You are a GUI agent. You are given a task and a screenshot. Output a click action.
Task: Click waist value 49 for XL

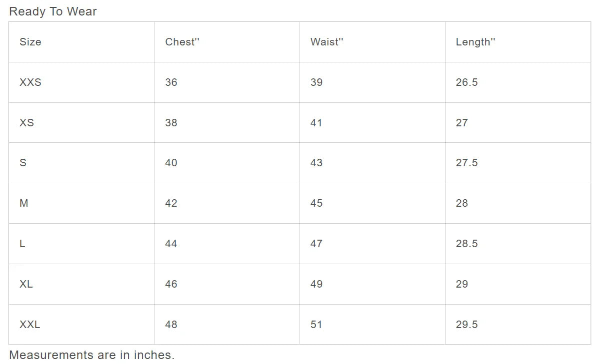(316, 284)
